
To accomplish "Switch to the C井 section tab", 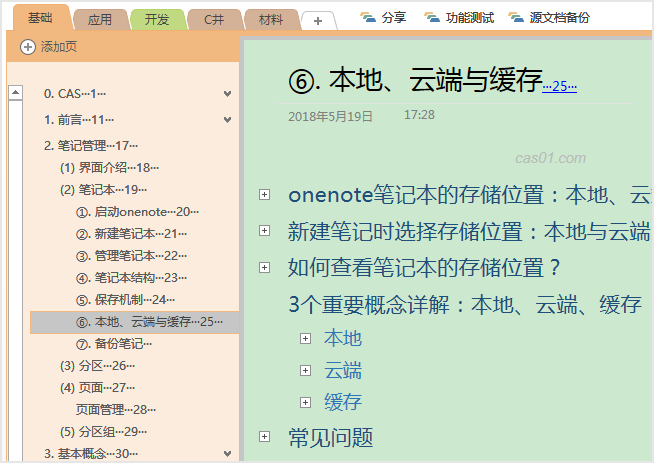I will [x=214, y=20].
